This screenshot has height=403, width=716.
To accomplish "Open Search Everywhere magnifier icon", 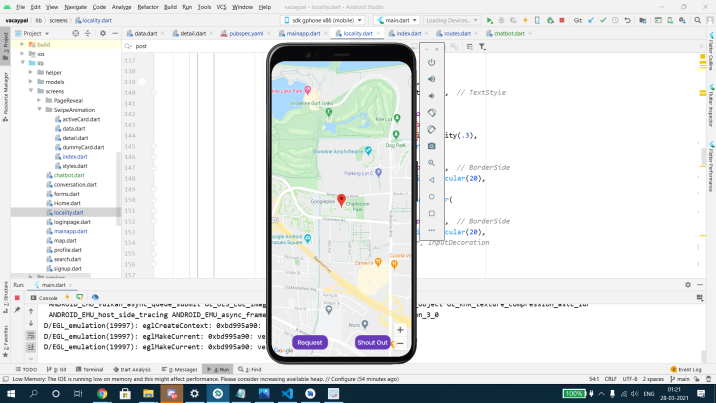I will pos(697,21).
